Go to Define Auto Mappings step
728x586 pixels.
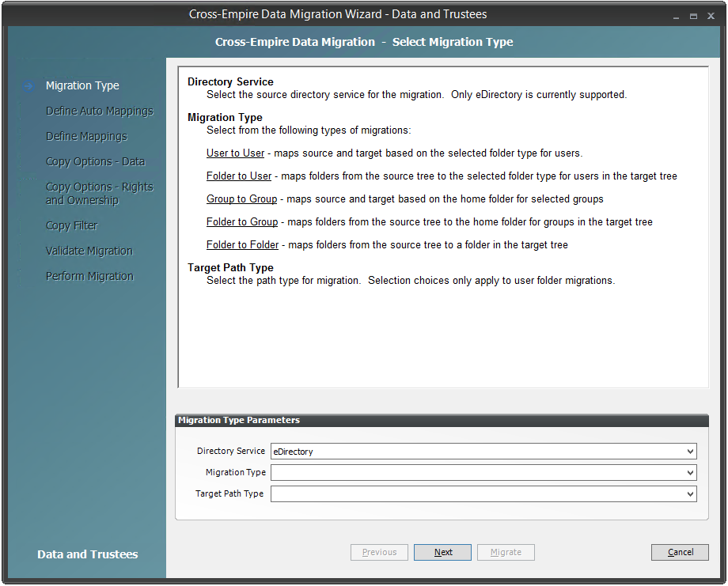[x=100, y=111]
